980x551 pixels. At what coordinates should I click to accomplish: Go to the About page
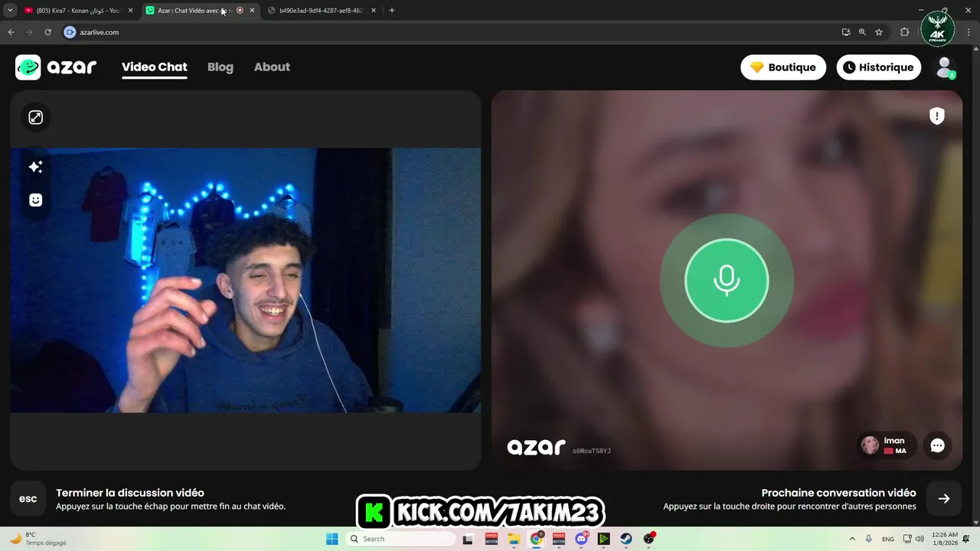click(x=272, y=67)
